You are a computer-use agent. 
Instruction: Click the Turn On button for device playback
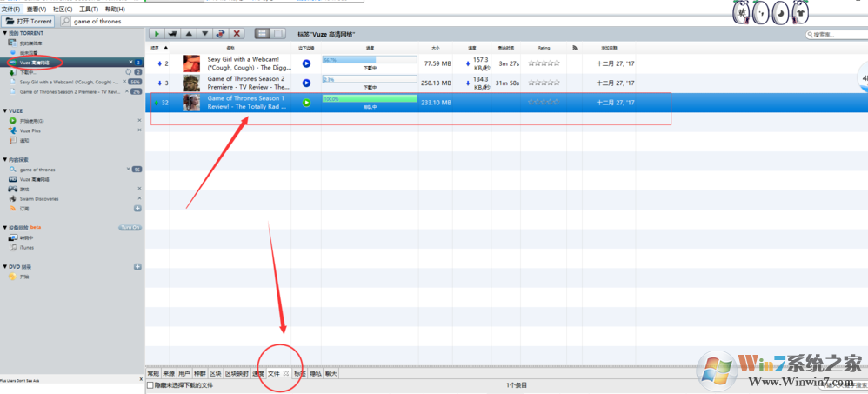tap(130, 227)
